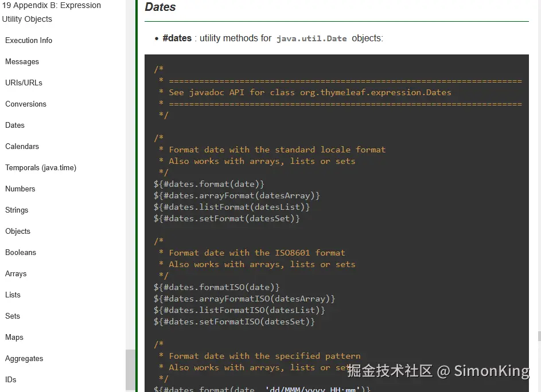Open the 19 Appendix B: Expression Utility Objects link
Viewport: 541px width, 392px height.
pos(52,12)
